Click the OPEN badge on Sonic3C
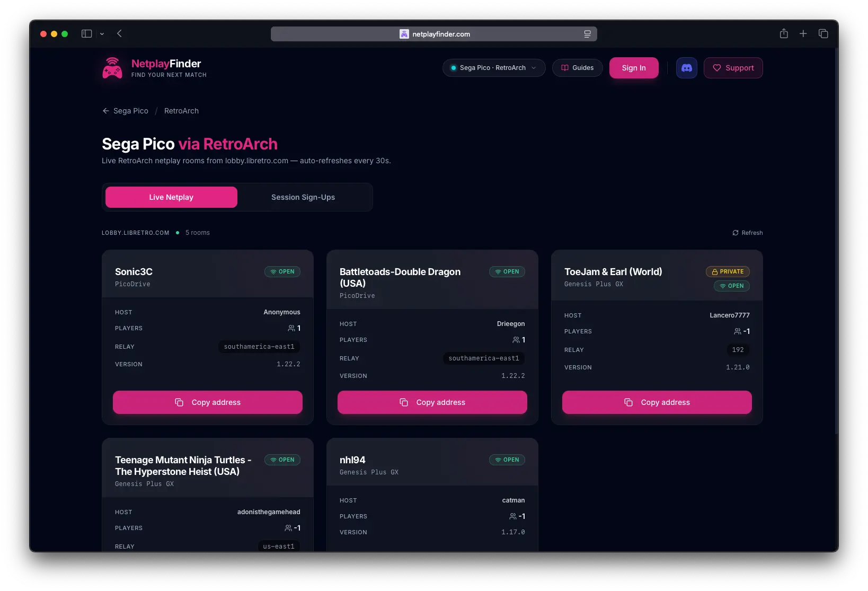The height and width of the screenshot is (591, 868). coord(282,271)
